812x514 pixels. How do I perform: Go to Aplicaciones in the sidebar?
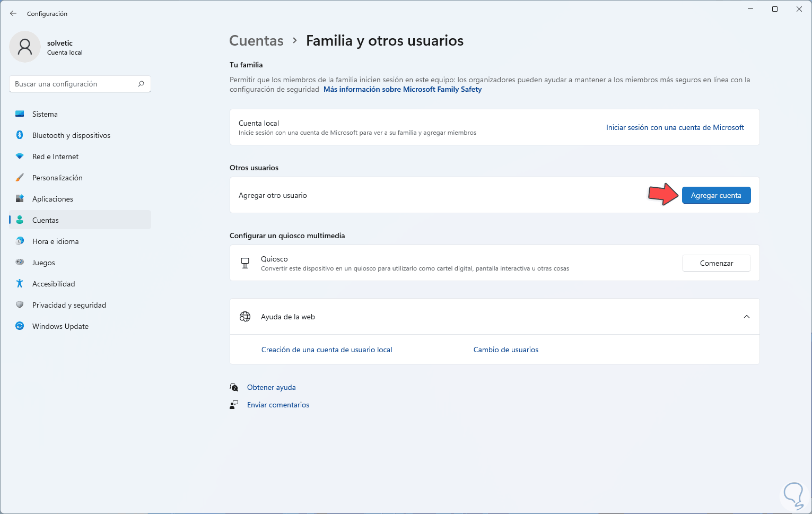coord(53,199)
